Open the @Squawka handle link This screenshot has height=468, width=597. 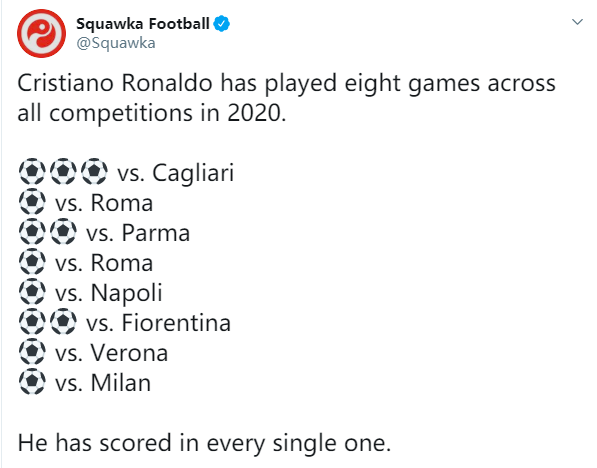point(116,43)
